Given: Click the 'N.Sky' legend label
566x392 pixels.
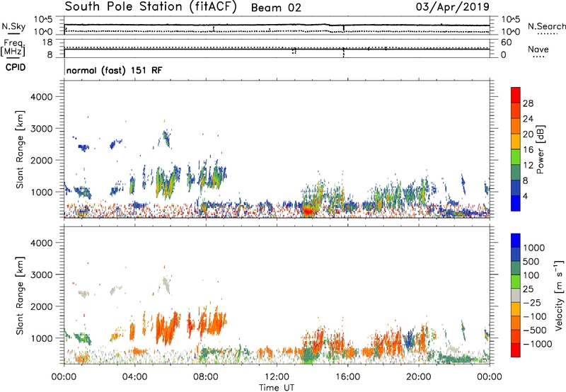Looking at the screenshot, I should (13, 26).
